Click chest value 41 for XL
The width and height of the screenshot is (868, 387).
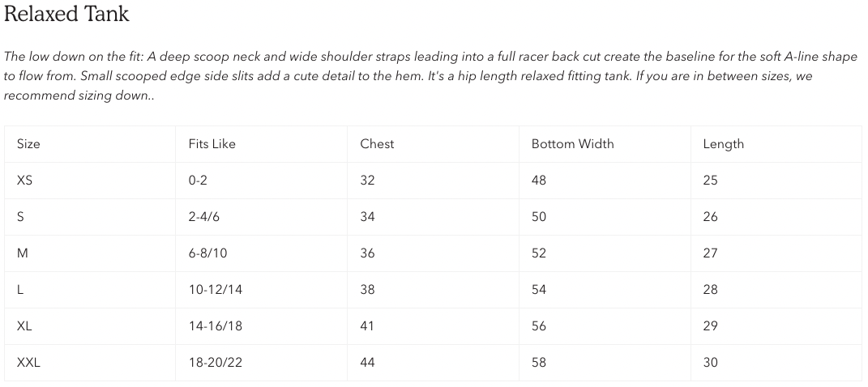367,326
